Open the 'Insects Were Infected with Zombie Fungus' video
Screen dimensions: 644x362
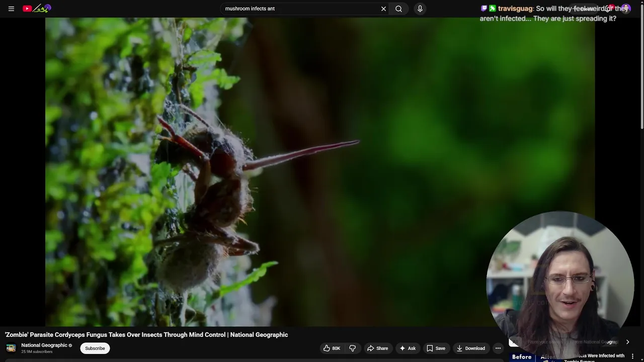[595, 357]
